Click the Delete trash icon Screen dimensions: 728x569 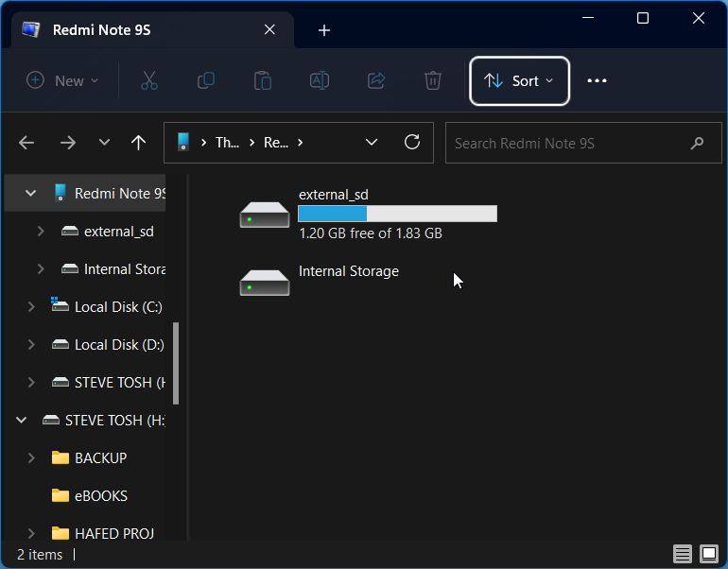tap(433, 80)
